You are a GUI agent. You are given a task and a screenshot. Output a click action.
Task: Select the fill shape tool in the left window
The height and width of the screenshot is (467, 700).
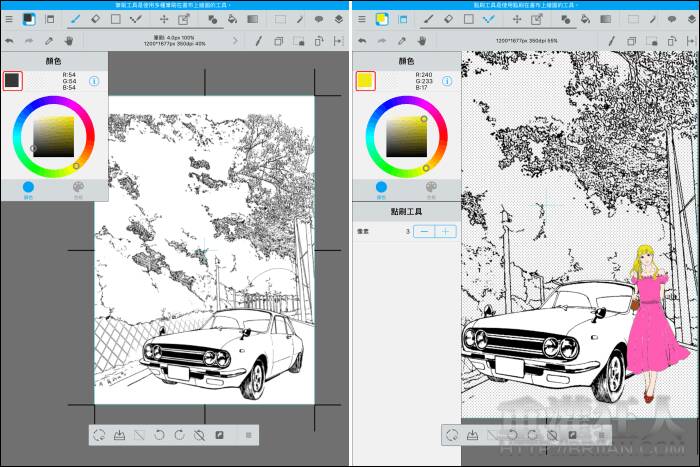(212, 19)
